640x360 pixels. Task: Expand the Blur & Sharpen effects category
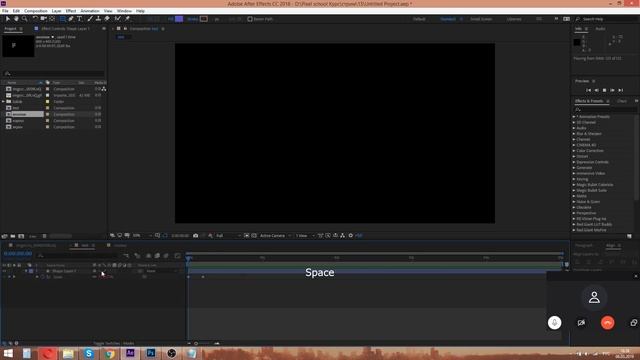(x=574, y=134)
